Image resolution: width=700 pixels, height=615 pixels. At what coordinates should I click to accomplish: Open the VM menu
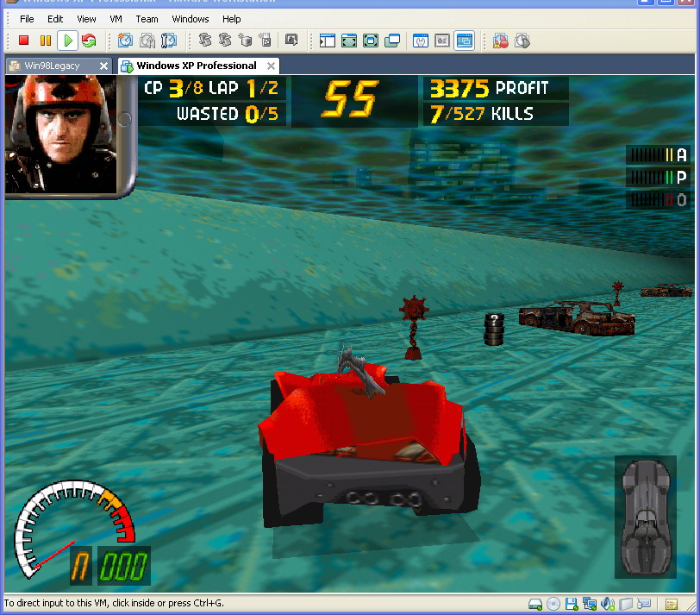coord(116,19)
